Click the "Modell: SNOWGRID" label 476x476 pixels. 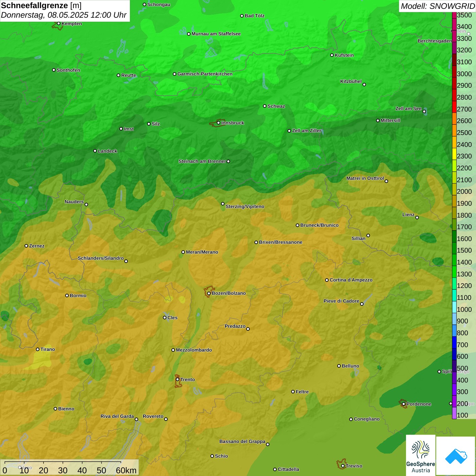click(438, 6)
